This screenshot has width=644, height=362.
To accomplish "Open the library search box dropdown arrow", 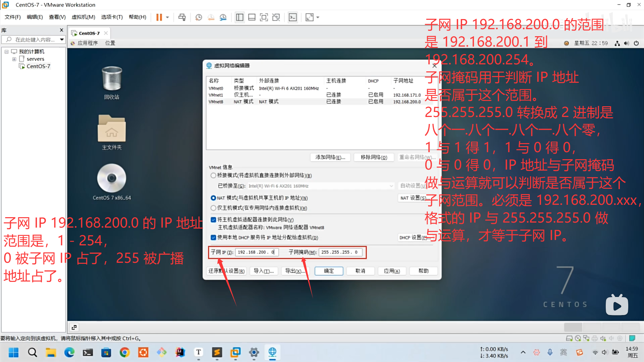I will point(62,40).
